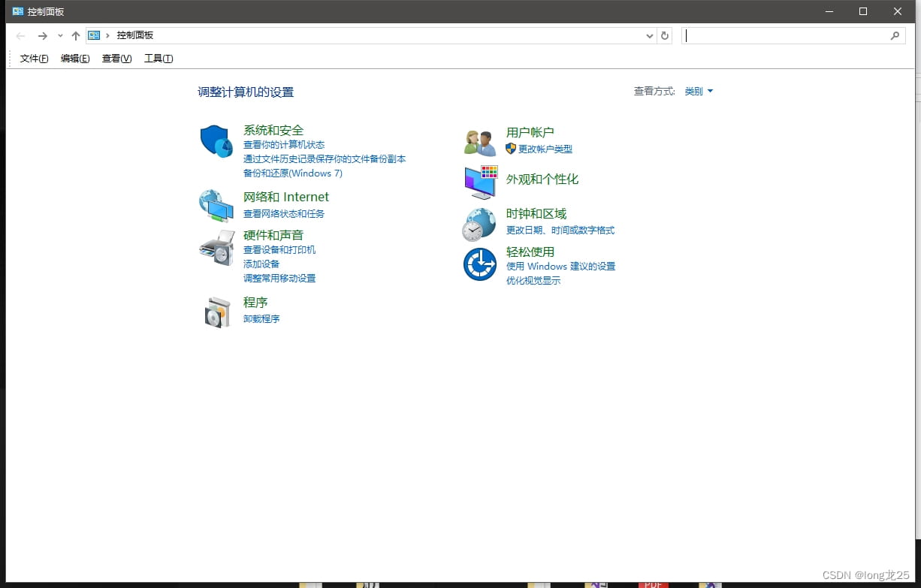Click the 更改帐户类型 link

(545, 149)
